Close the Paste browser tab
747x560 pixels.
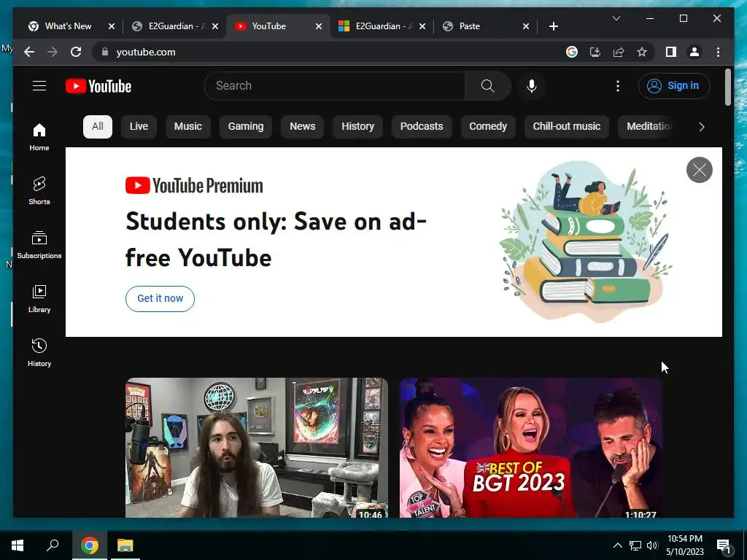click(x=526, y=26)
